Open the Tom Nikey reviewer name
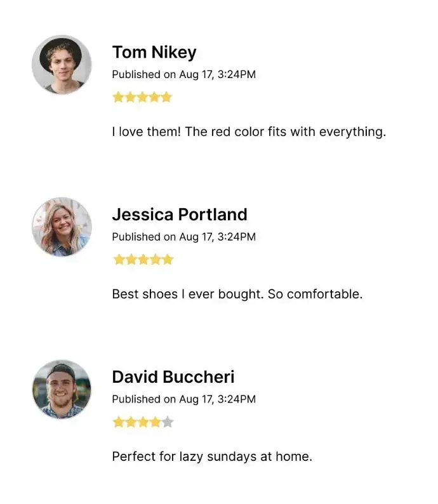Viewport: 438px width, 504px height. click(154, 52)
